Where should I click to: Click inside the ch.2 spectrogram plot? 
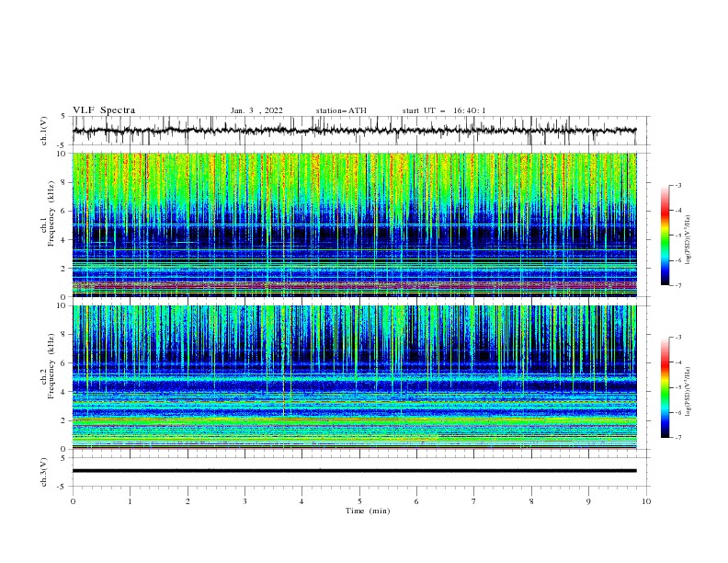(x=354, y=377)
